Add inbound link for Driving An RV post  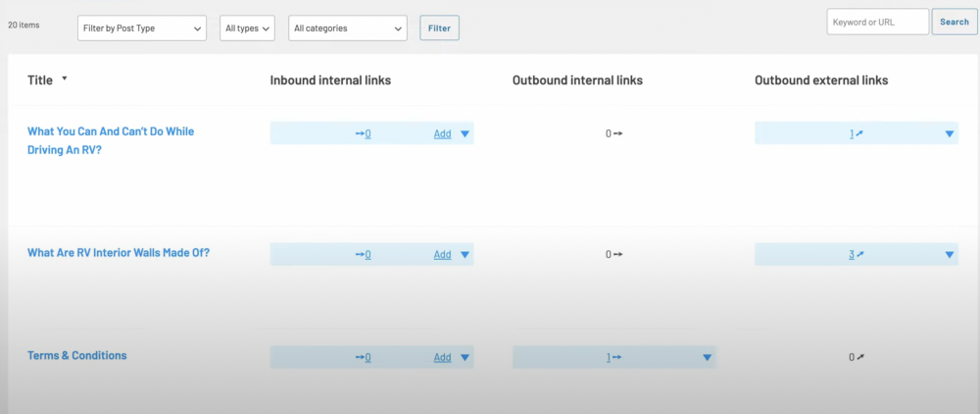coord(442,133)
